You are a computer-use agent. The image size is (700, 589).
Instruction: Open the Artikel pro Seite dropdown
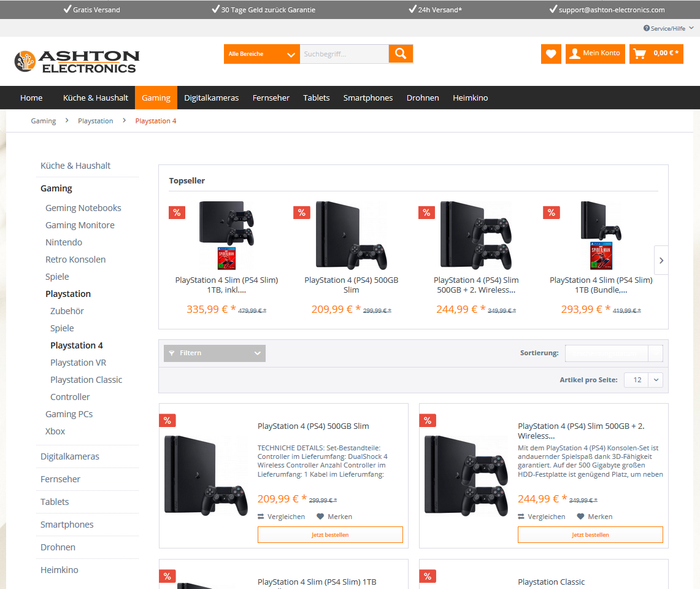pyautogui.click(x=644, y=380)
